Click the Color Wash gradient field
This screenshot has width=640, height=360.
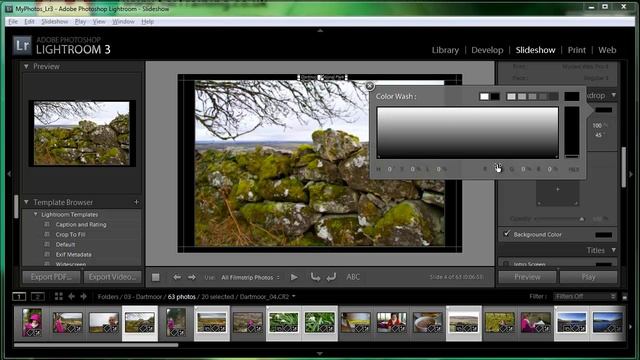(467, 133)
